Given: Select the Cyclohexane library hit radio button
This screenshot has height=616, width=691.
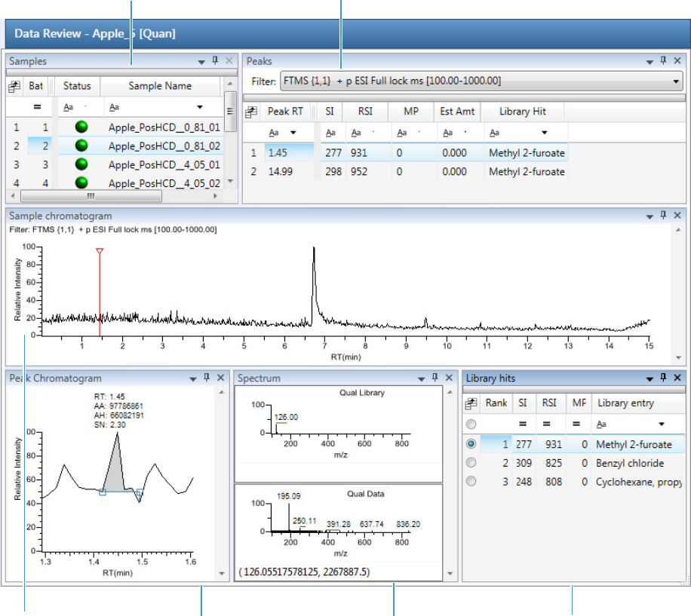Looking at the screenshot, I should (471, 481).
